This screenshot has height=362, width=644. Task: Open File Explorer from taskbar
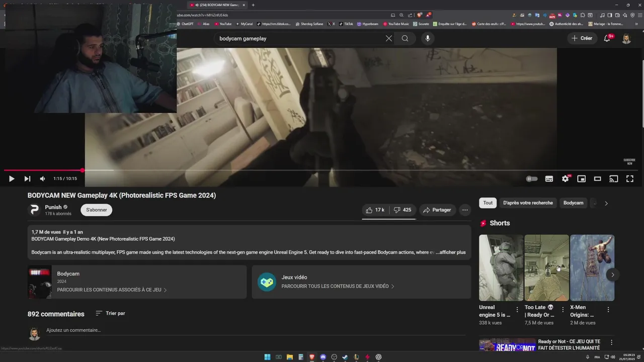290,357
